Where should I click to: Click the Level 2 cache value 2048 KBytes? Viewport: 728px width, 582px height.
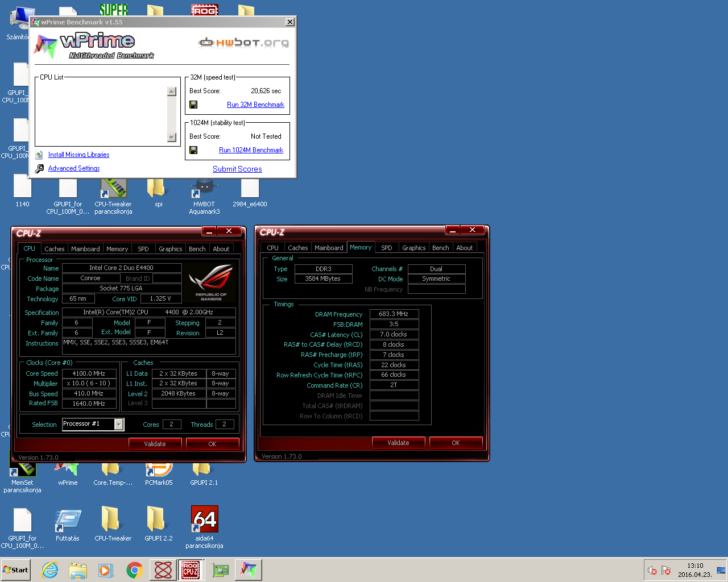click(x=178, y=393)
